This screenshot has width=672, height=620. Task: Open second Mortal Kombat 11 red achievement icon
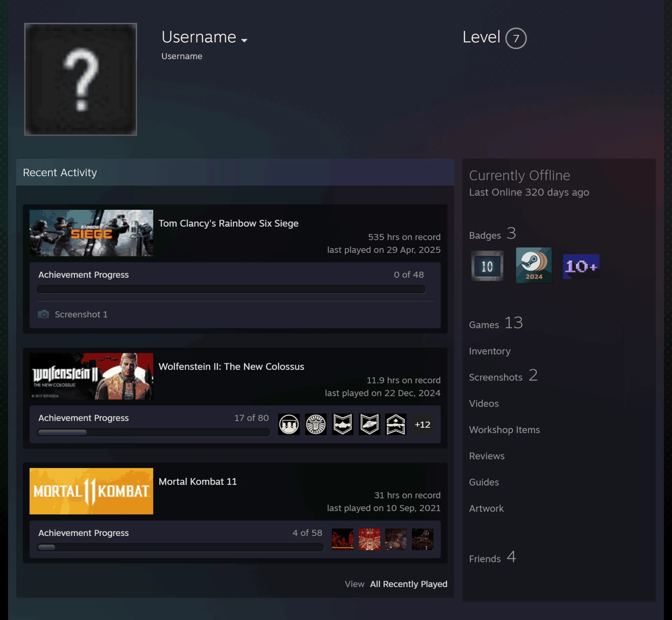(369, 539)
